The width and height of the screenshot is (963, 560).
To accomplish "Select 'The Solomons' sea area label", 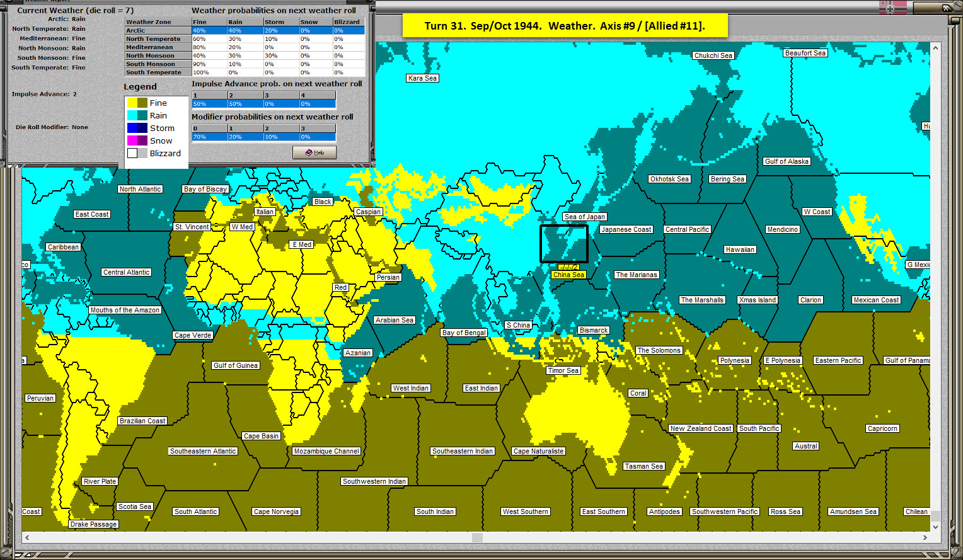I will pyautogui.click(x=659, y=350).
